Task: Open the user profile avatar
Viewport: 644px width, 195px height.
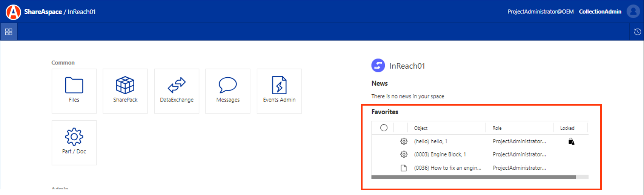Action: 633,12
